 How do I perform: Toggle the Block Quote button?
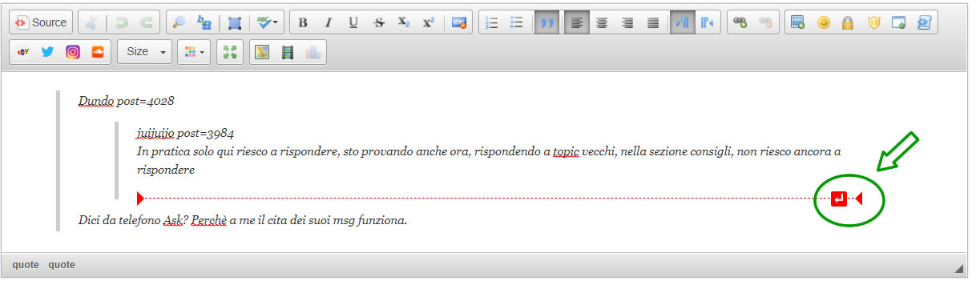(547, 22)
